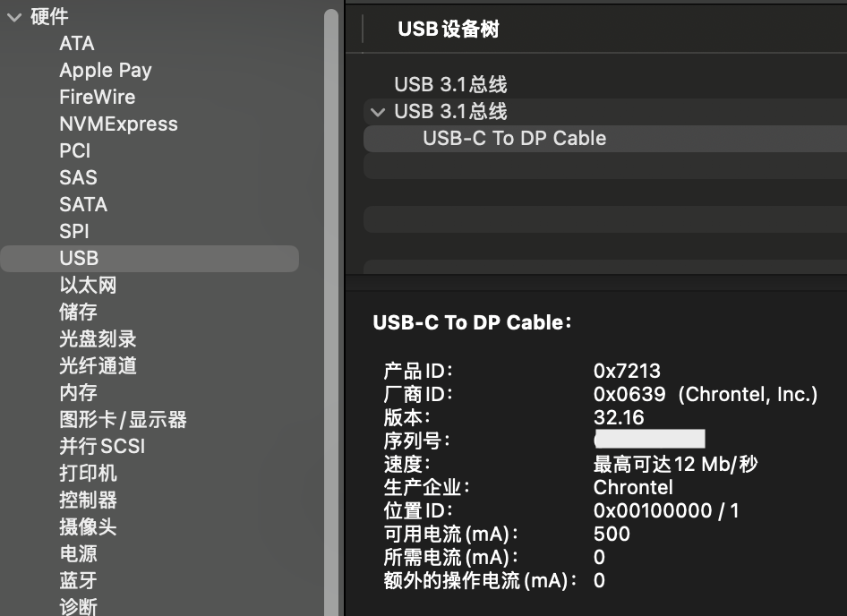Select PCI in the sidebar
The width and height of the screenshot is (847, 616).
tap(75, 150)
